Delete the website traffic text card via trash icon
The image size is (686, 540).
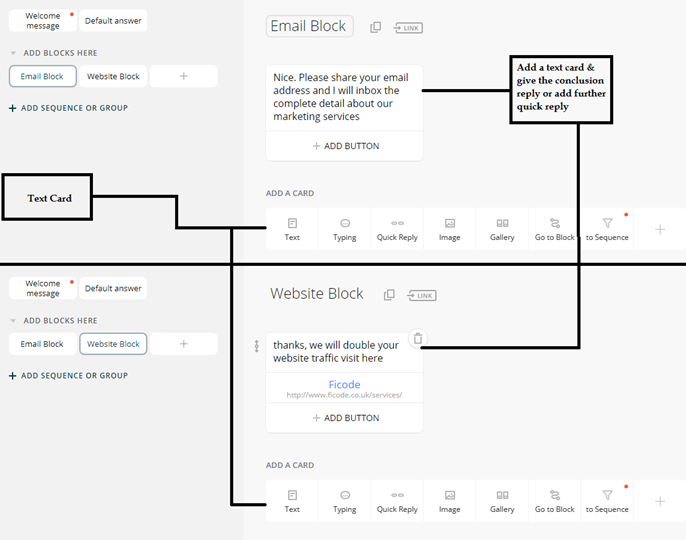(418, 339)
